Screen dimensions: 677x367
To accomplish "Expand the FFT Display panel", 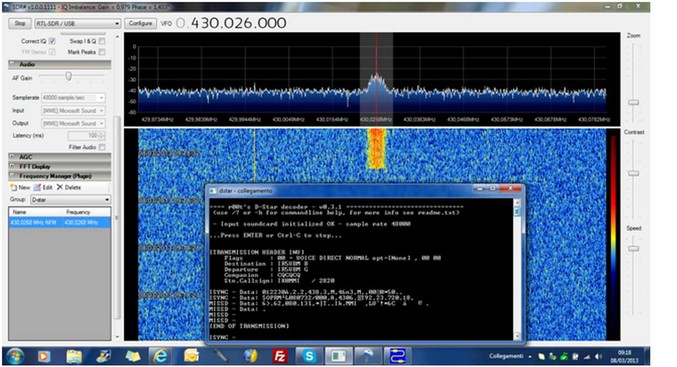I will 60,166.
